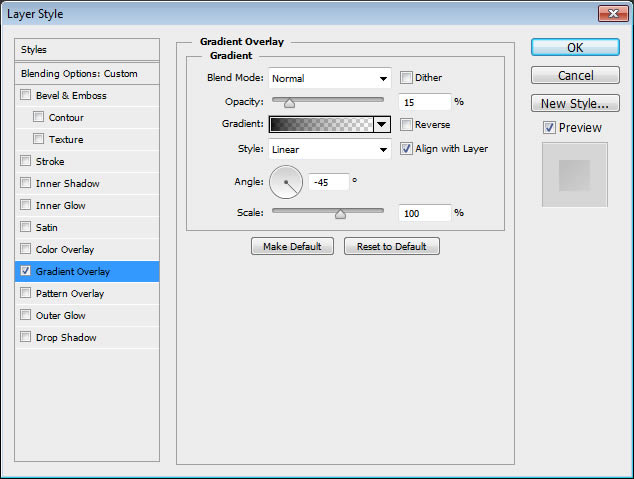The width and height of the screenshot is (634, 479).
Task: Click Reset to Default button
Action: point(391,246)
